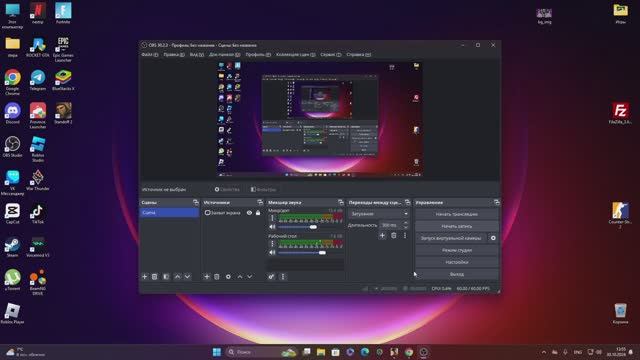Open Discord desktop shortcut
Viewport: 640px width, 360px height.
coord(13,114)
